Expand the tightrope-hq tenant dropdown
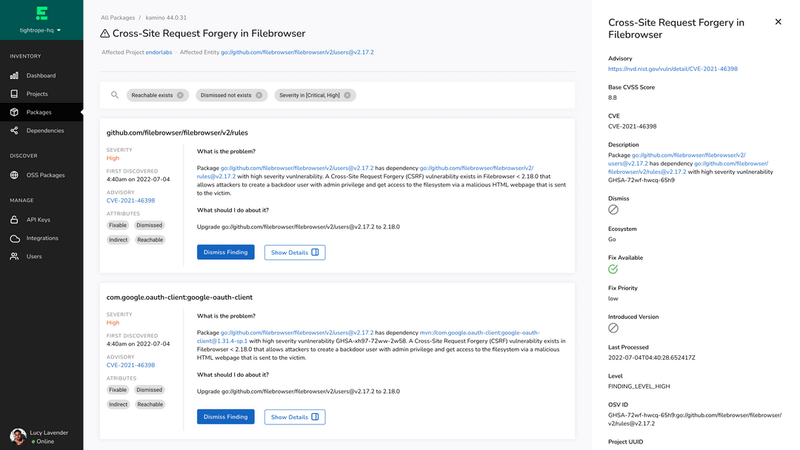 tap(41, 31)
